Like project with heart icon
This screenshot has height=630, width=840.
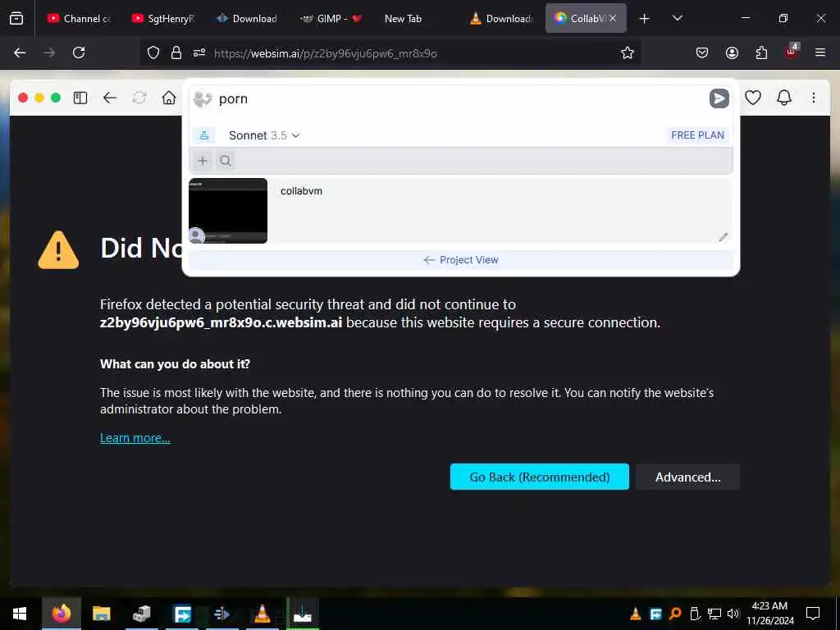click(753, 98)
